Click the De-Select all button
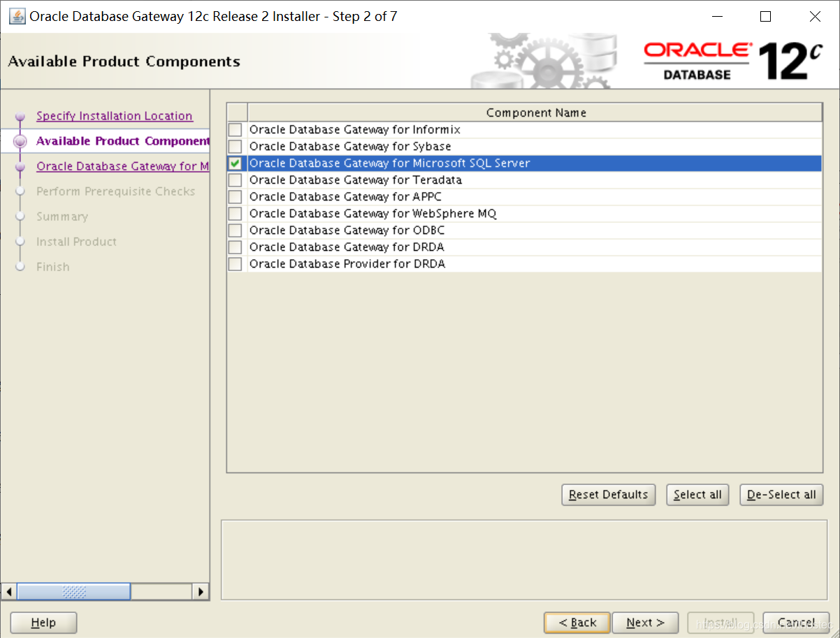840x638 pixels. point(781,495)
